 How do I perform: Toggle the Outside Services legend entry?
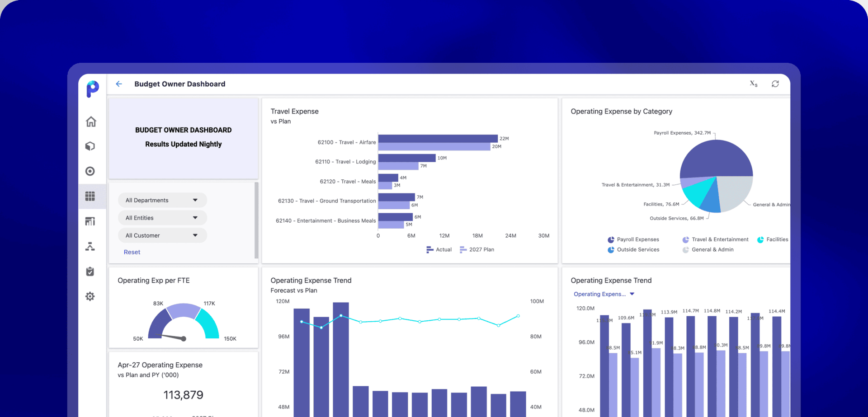pos(633,249)
